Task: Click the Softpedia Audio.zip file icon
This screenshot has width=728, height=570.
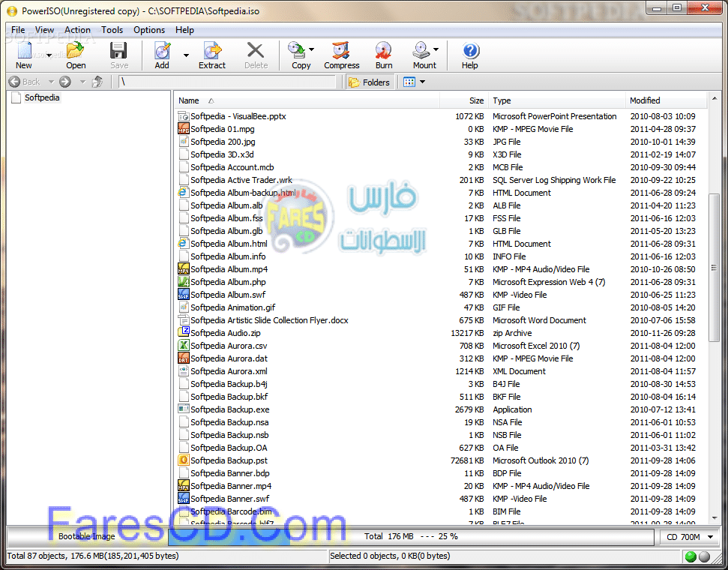Action: click(x=184, y=332)
